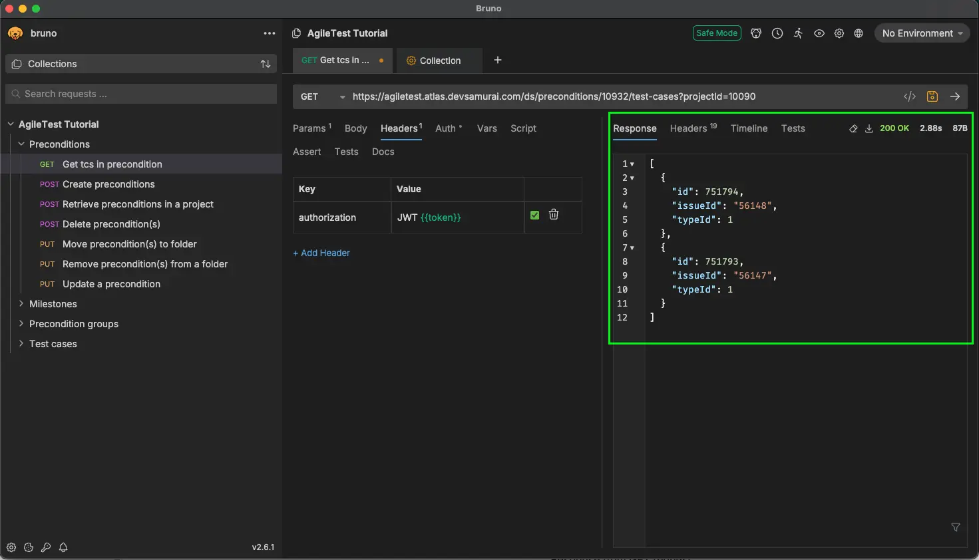Image resolution: width=979 pixels, height=560 pixels.
Task: Open collection settings gear in top toolbar
Action: (x=839, y=33)
